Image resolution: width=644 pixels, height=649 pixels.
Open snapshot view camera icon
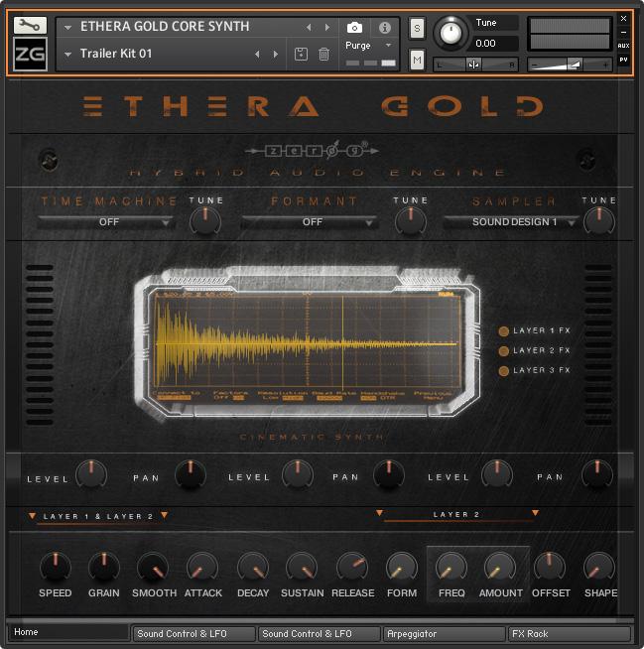354,28
